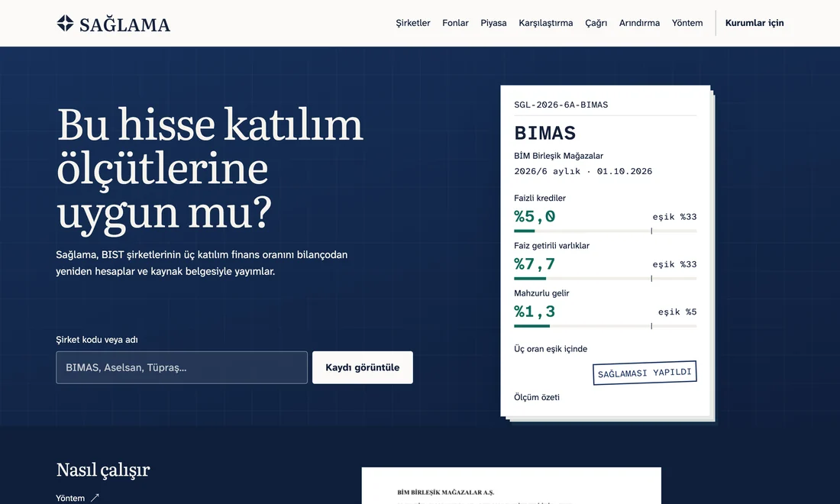Click the Kurumlar için link
Viewport: 840px width, 504px height.
pos(754,23)
